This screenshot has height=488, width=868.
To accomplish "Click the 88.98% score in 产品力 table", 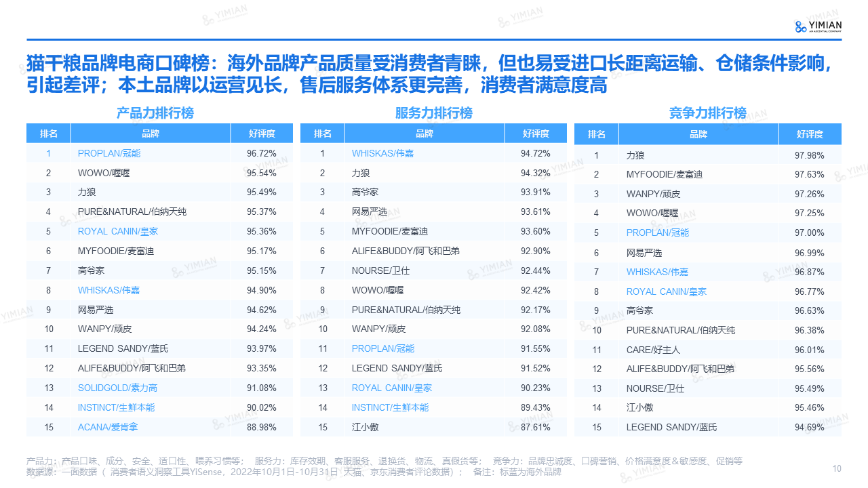I will [261, 427].
